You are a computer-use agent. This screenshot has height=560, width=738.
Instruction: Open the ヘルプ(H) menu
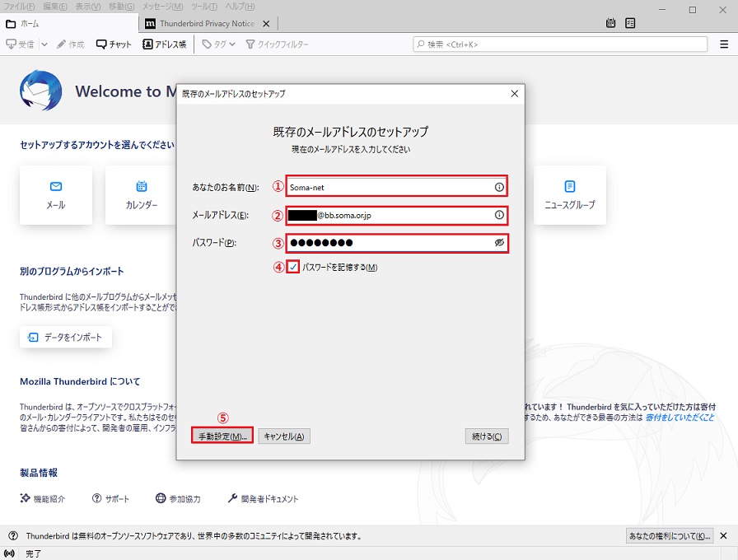pyautogui.click(x=240, y=7)
